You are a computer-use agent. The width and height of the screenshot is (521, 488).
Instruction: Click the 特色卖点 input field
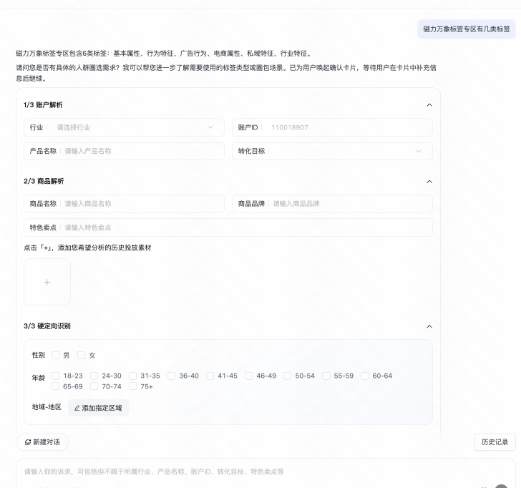tap(228, 228)
